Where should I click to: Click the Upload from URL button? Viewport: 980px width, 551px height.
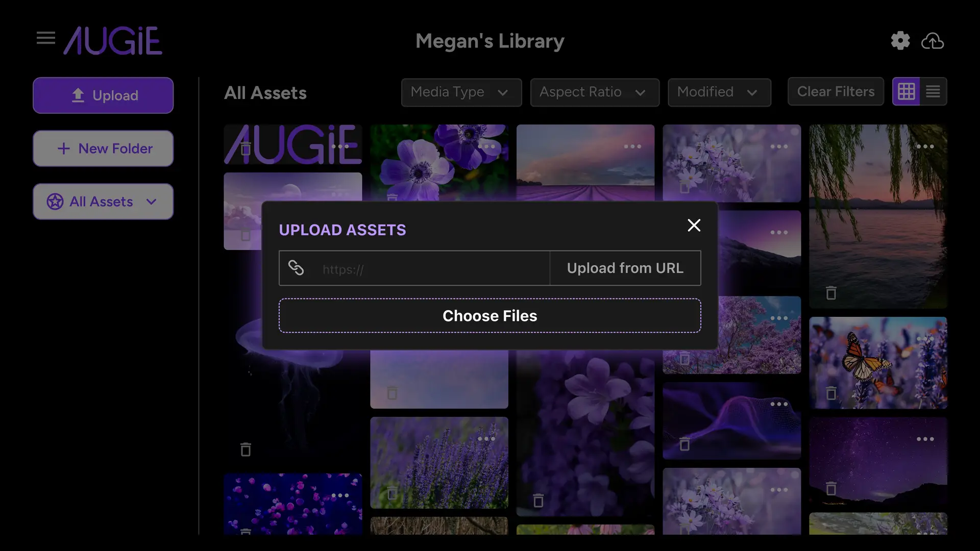point(625,268)
